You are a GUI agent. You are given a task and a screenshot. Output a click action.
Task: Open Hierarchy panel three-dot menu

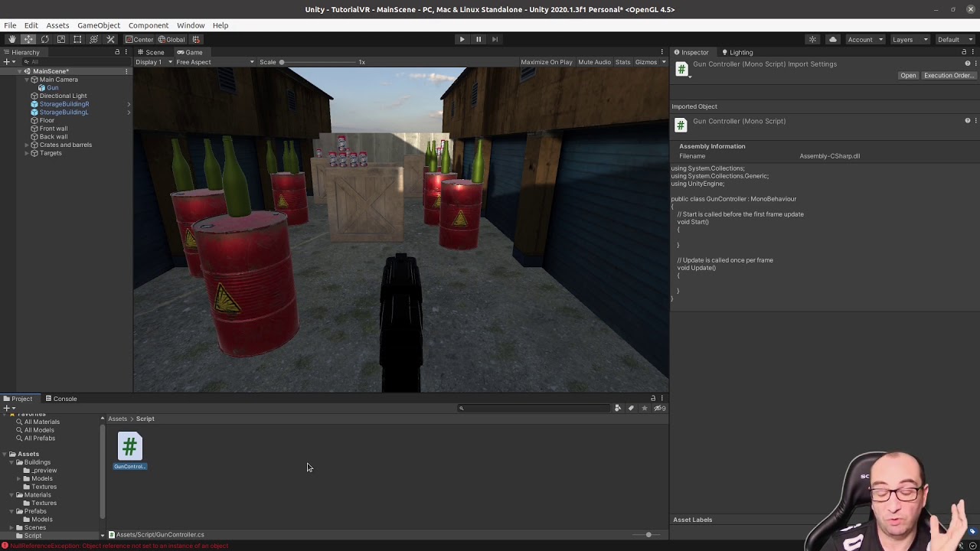point(126,52)
